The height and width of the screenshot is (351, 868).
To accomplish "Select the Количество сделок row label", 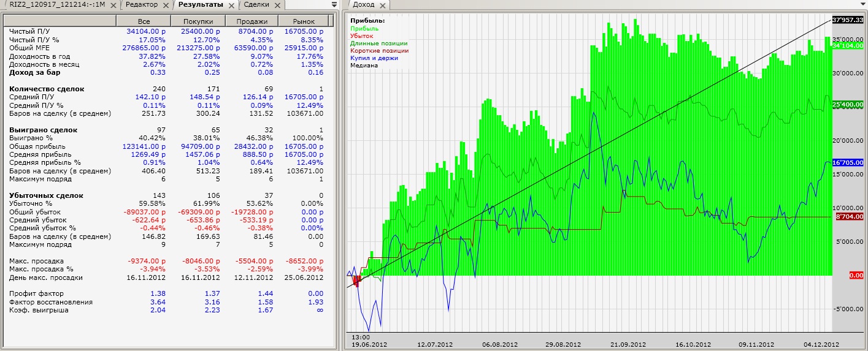I will click(x=47, y=89).
